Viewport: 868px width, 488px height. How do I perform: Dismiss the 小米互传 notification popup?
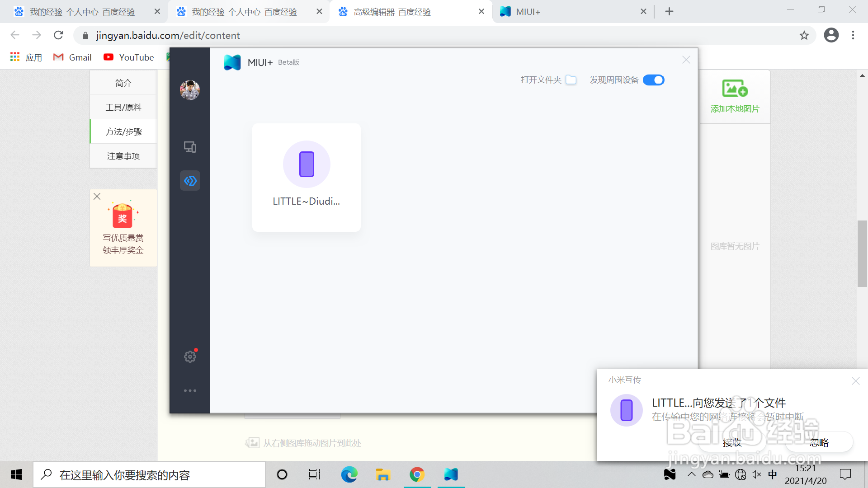click(855, 381)
